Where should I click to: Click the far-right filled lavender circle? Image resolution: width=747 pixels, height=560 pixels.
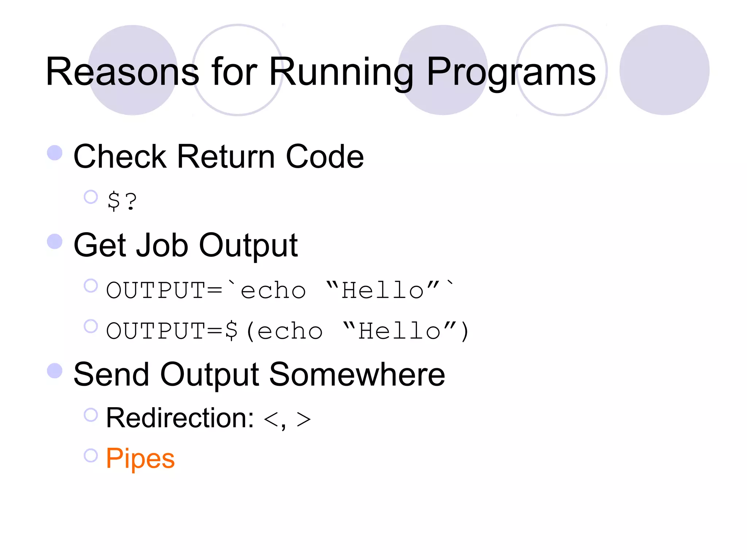coord(664,70)
